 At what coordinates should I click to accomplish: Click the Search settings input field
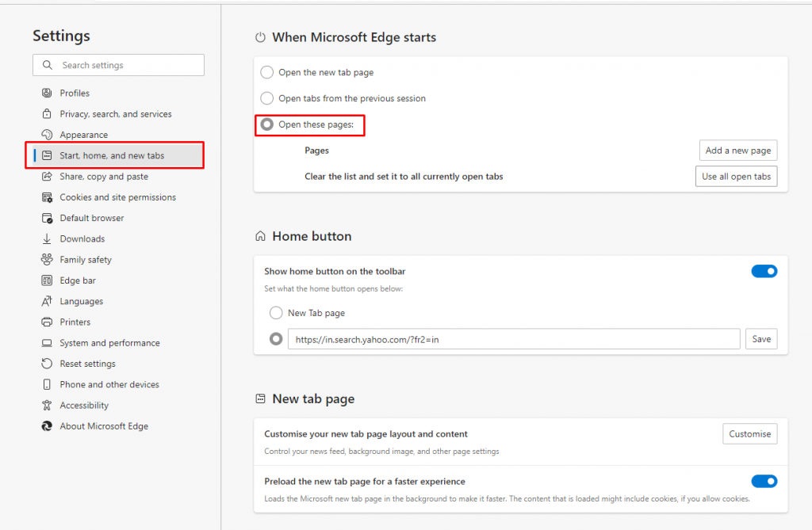tap(119, 65)
